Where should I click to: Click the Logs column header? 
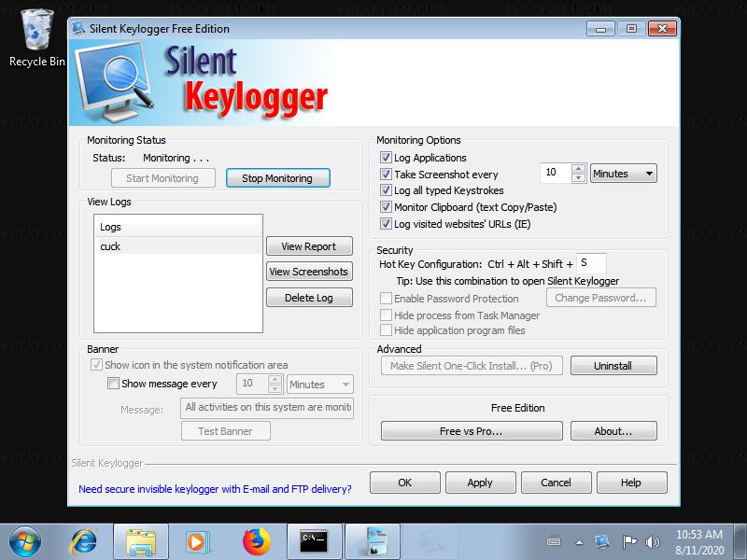pyautogui.click(x=178, y=227)
